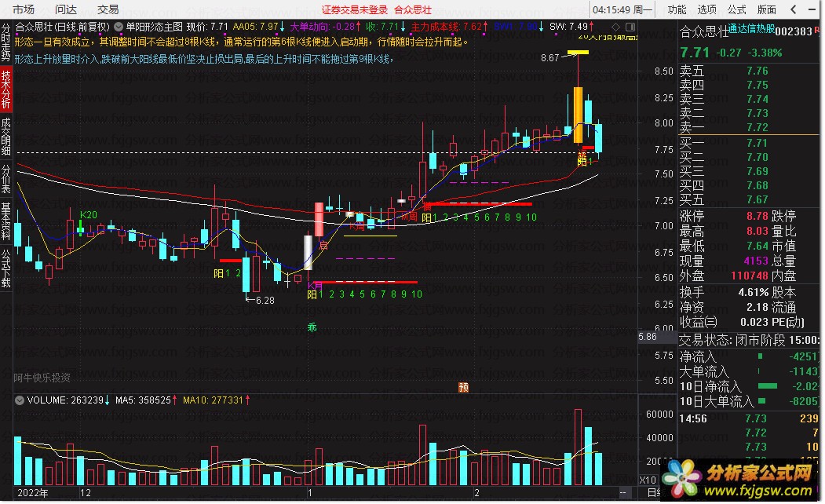The image size is (825, 504).
Task: Expand the VOLUME indicator dropdown
Action: click(20, 400)
